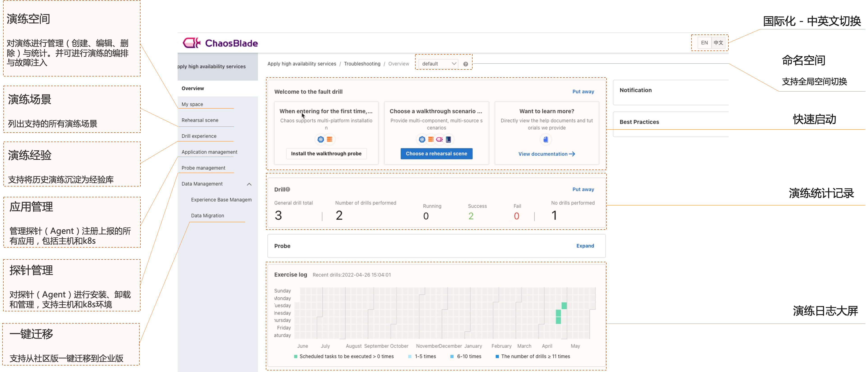Screen dimensions: 868x372
Task: Click orange host server icon in install card
Action: (330, 139)
